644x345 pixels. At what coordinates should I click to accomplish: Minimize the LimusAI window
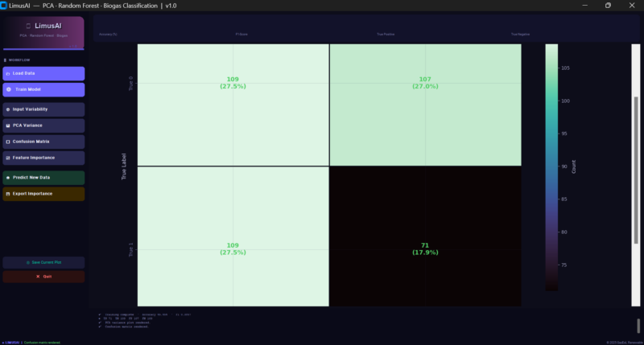(585, 6)
